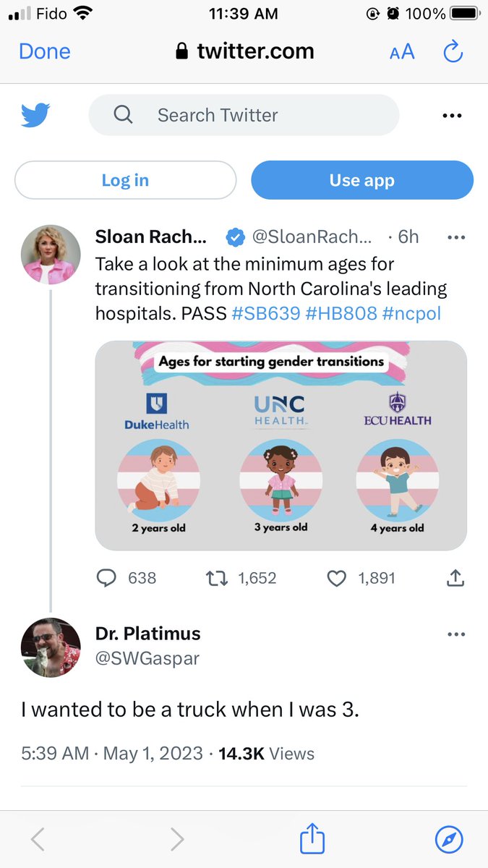The image size is (488, 868).
Task: Open the #ncpol hashtag link
Action: pyautogui.click(x=411, y=313)
